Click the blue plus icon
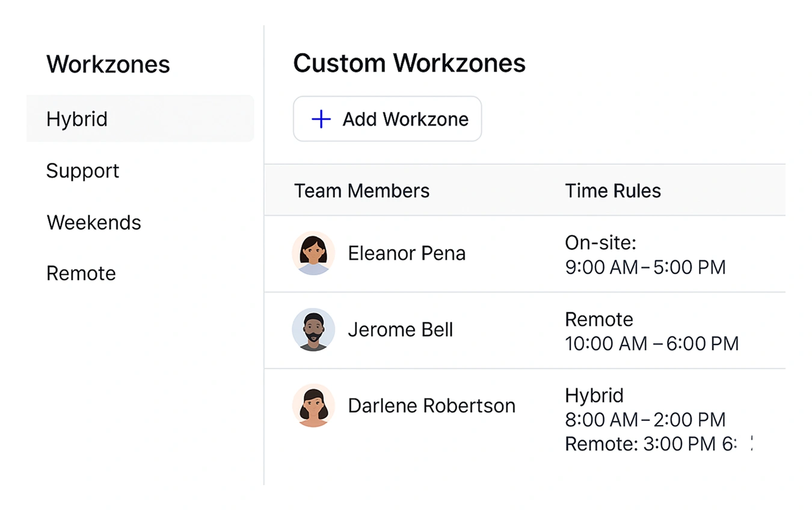Image resolution: width=812 pixels, height=511 pixels. tap(321, 119)
